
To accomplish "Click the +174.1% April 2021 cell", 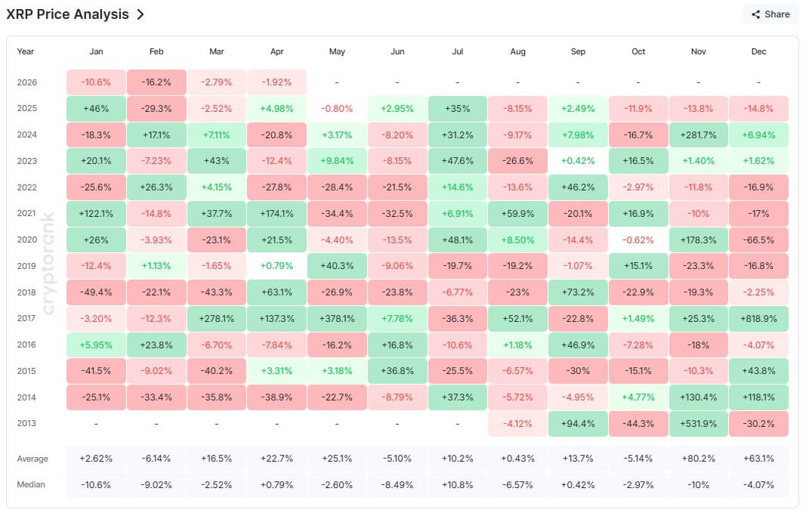I will 276,213.
